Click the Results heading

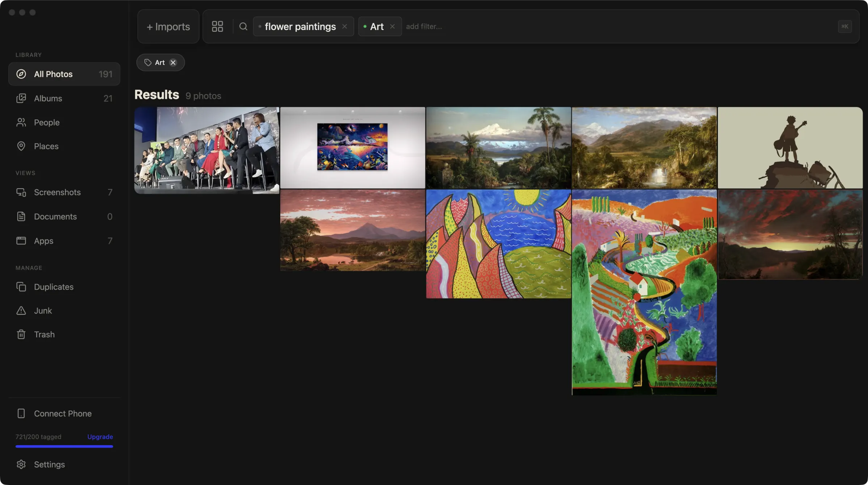tap(157, 94)
